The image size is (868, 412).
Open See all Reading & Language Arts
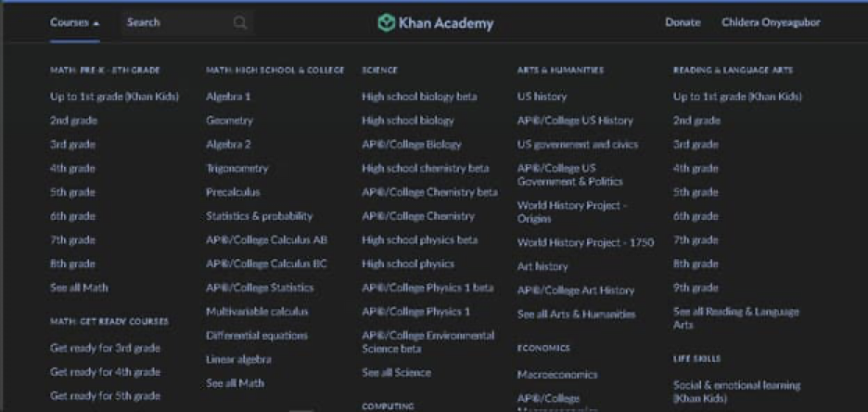click(735, 318)
